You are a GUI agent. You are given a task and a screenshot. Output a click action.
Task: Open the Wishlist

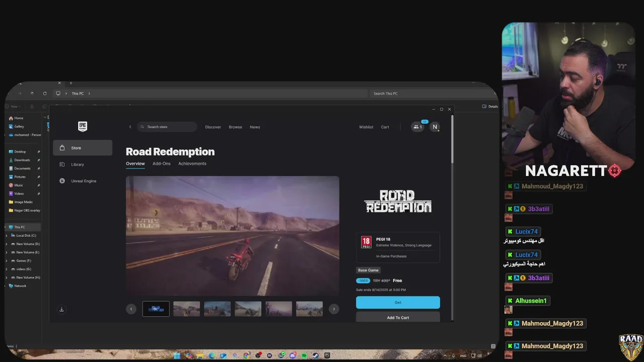[x=366, y=127]
